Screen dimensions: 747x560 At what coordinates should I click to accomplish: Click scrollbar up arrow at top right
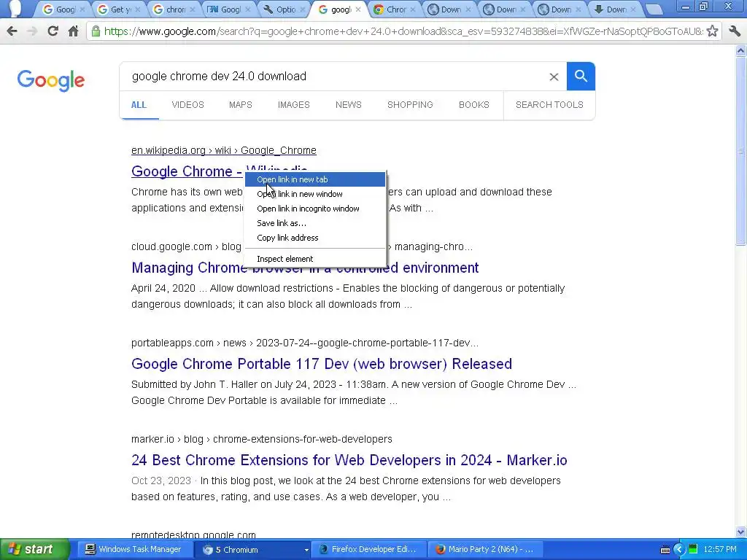[x=741, y=50]
